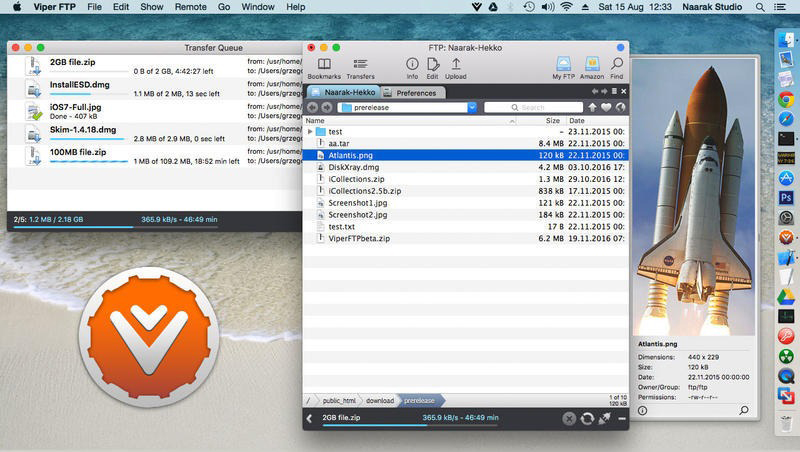Open My FTP server icon
The image size is (800, 452).
563,66
